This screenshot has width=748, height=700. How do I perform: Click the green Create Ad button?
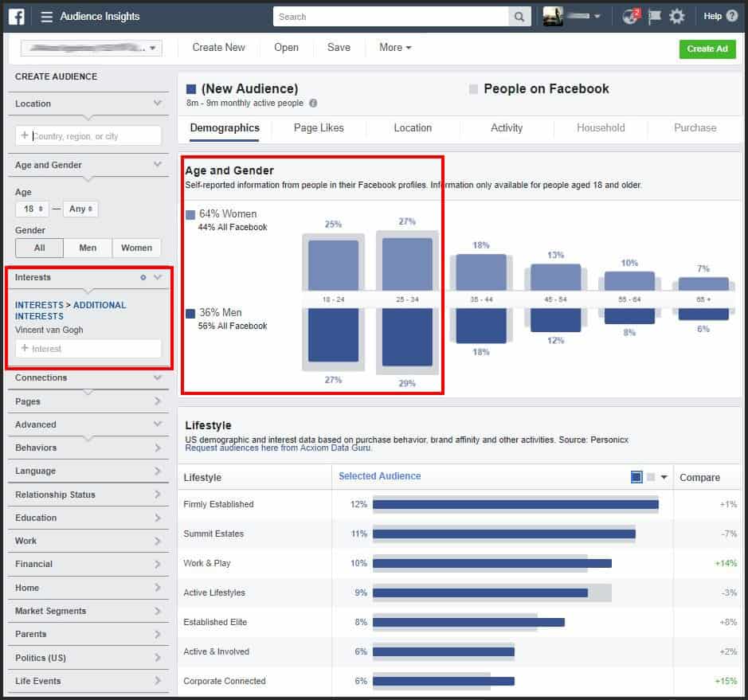(x=707, y=49)
